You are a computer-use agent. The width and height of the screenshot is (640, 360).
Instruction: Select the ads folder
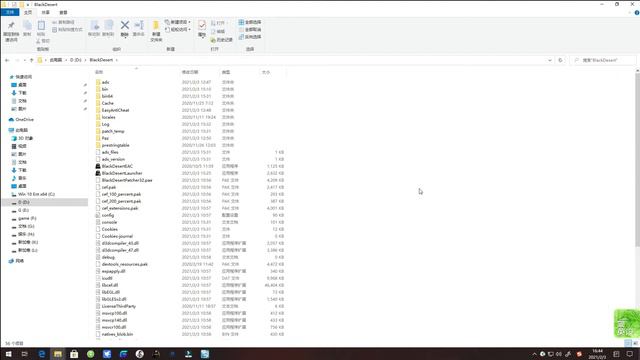[x=105, y=82]
